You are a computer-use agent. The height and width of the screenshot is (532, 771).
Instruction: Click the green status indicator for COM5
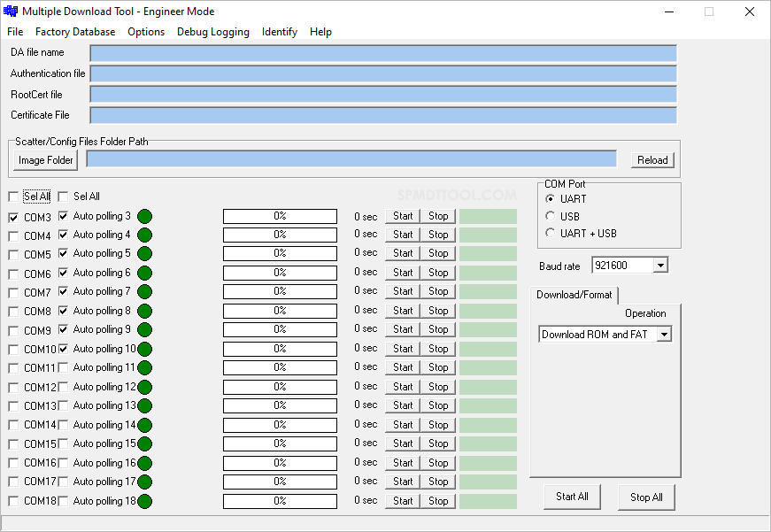144,254
